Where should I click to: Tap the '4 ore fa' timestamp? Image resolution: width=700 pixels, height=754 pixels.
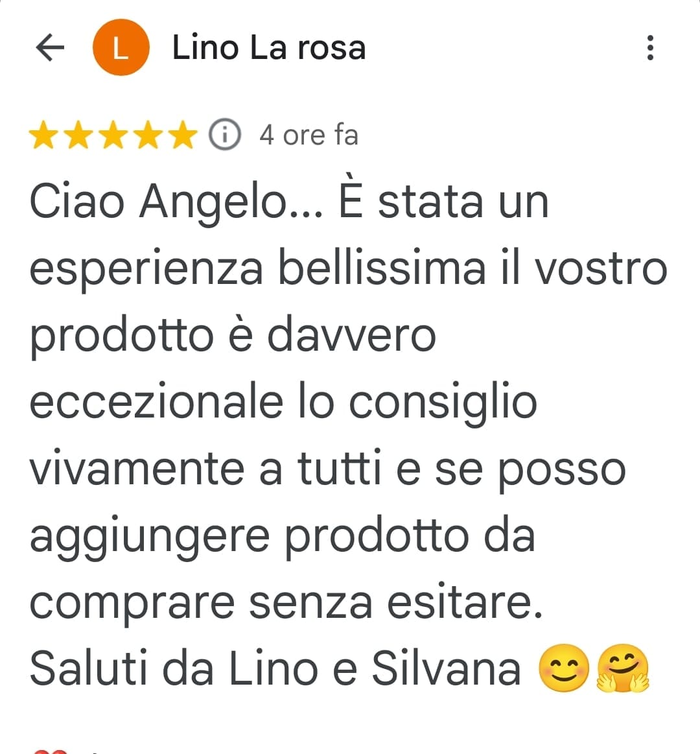point(309,135)
